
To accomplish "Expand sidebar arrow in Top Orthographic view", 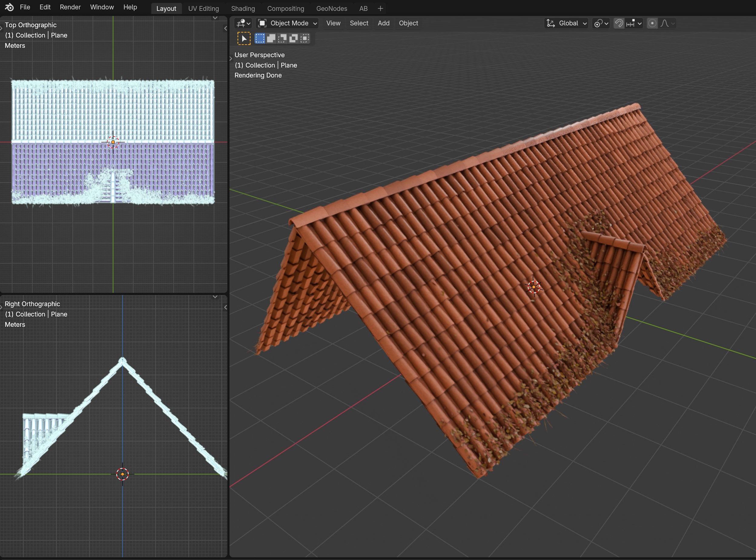I will coord(225,28).
